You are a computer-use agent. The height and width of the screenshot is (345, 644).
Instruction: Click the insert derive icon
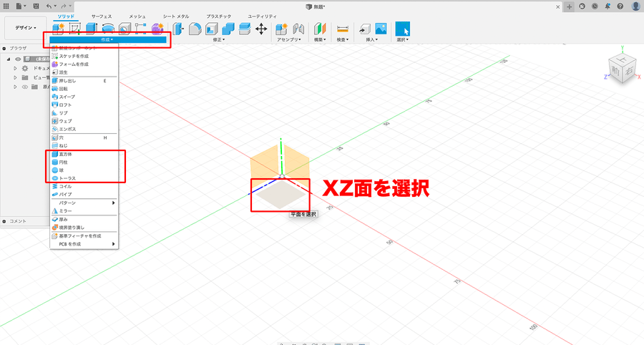point(364,29)
